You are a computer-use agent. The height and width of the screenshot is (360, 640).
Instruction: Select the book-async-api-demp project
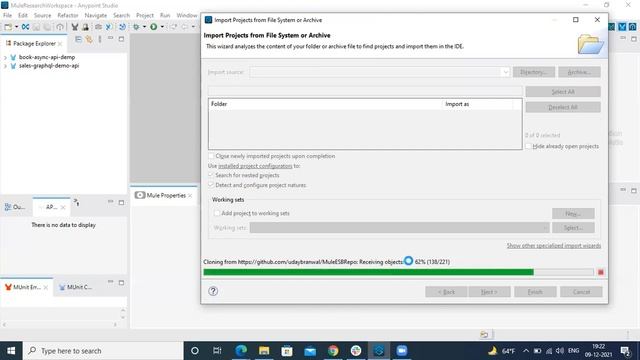point(47,57)
